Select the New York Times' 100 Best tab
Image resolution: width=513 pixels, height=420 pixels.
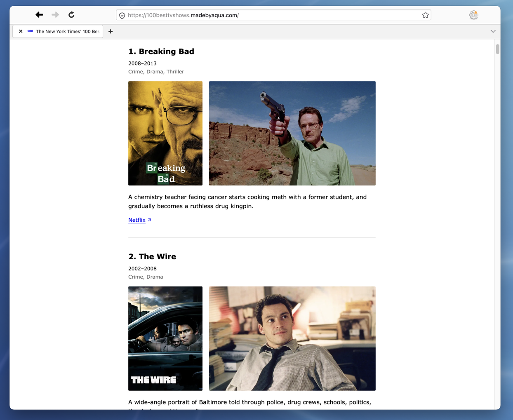click(58, 31)
